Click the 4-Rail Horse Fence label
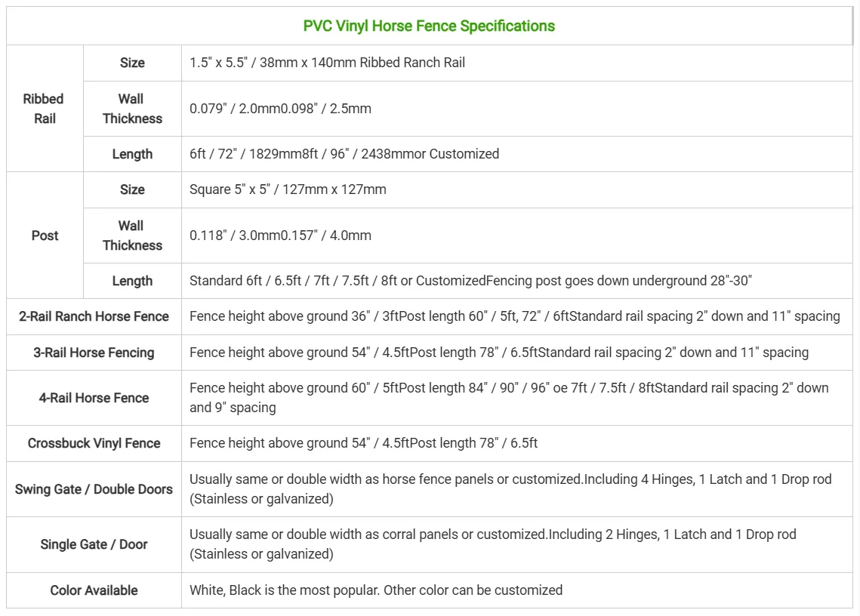860x616 pixels. (x=94, y=398)
